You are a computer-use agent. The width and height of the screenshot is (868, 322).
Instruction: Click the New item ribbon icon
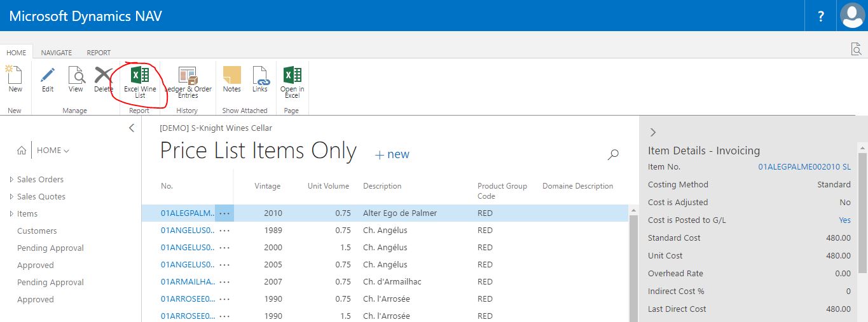pyautogui.click(x=14, y=75)
